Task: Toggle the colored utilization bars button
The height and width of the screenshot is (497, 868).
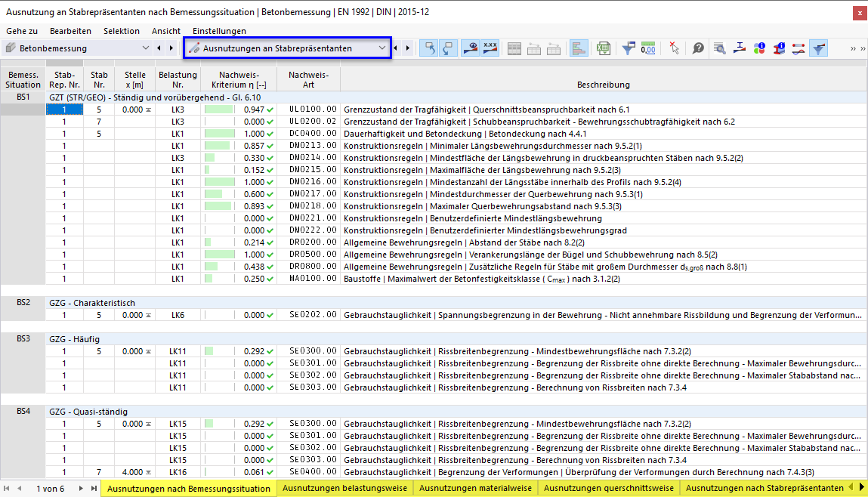Action: point(579,48)
